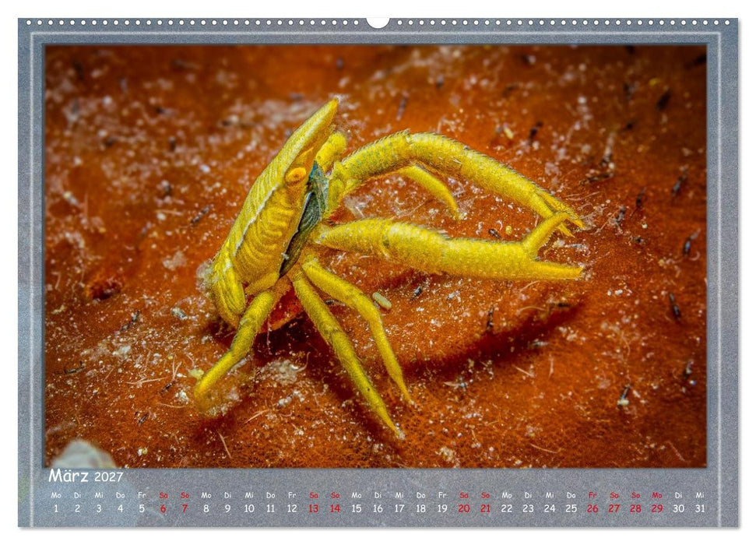Click the year 2027 next to März
The height and width of the screenshot is (545, 756).
[x=108, y=477]
